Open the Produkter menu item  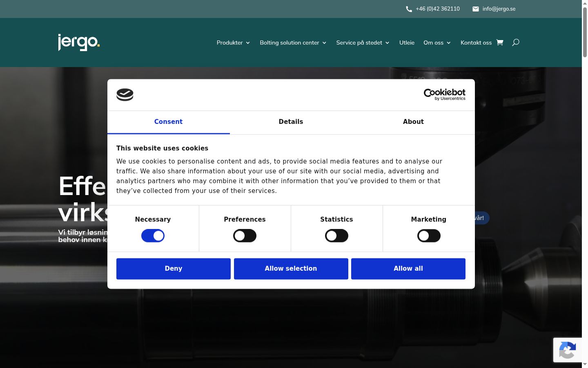click(229, 43)
